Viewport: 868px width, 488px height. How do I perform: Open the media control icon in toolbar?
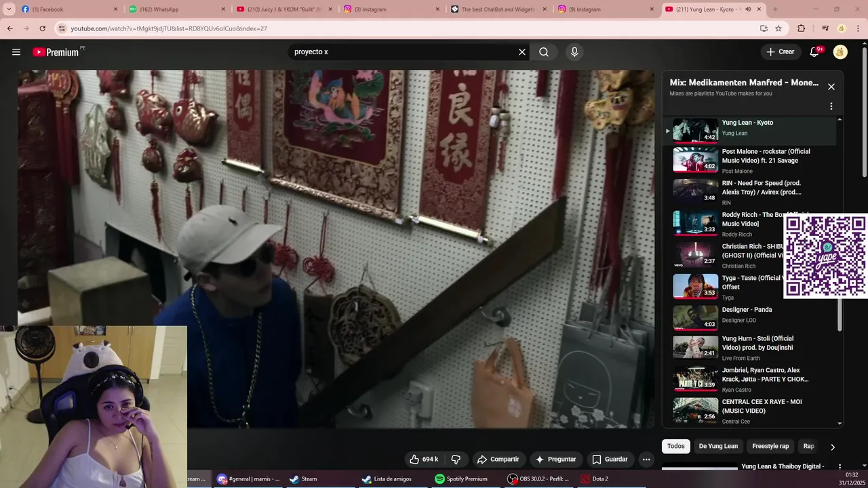tap(825, 28)
